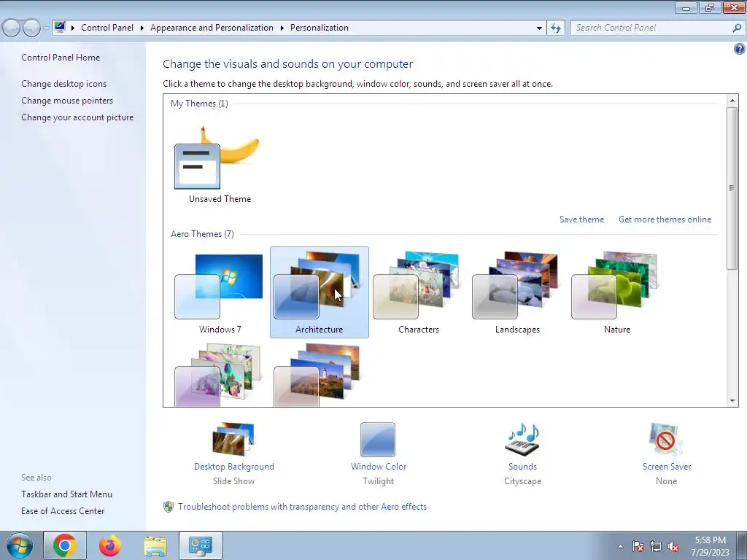
Task: Open Change mouse pointers link
Action: tap(67, 101)
